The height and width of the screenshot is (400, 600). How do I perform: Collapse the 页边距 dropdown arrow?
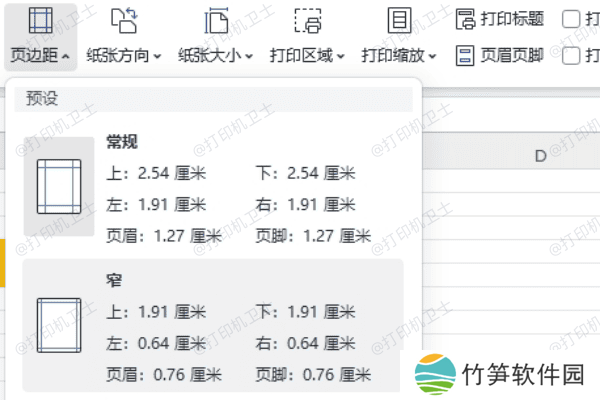pos(66,57)
